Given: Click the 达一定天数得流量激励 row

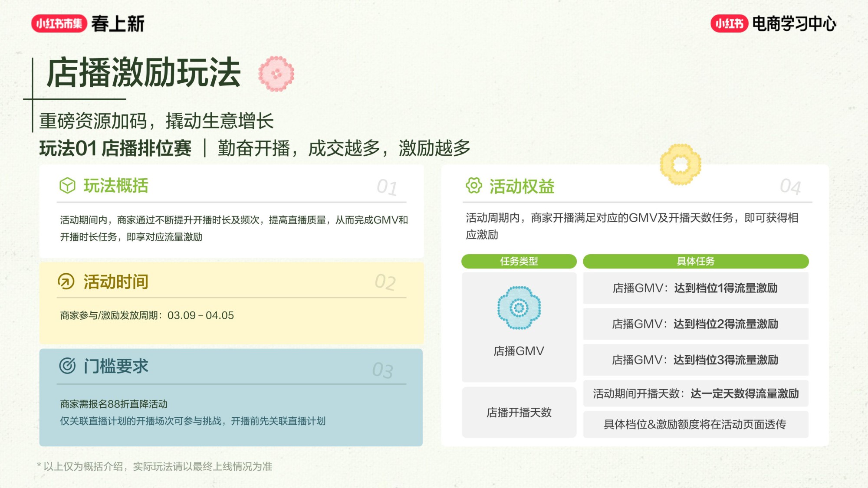Looking at the screenshot, I should point(696,393).
